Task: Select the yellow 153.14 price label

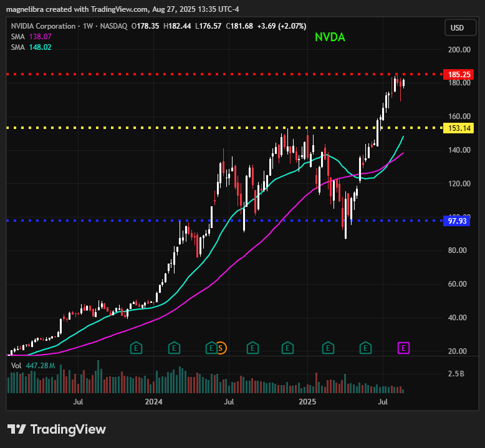Action: coord(458,128)
